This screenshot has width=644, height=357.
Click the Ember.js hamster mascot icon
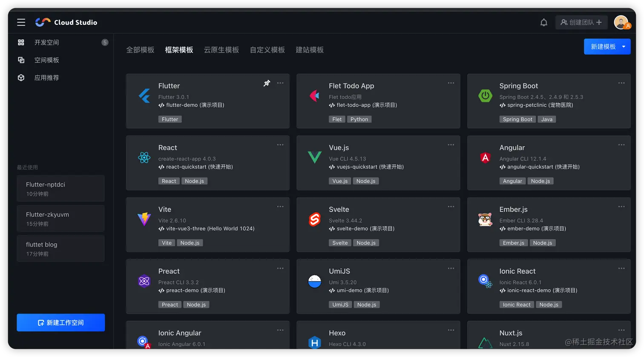[x=485, y=219]
